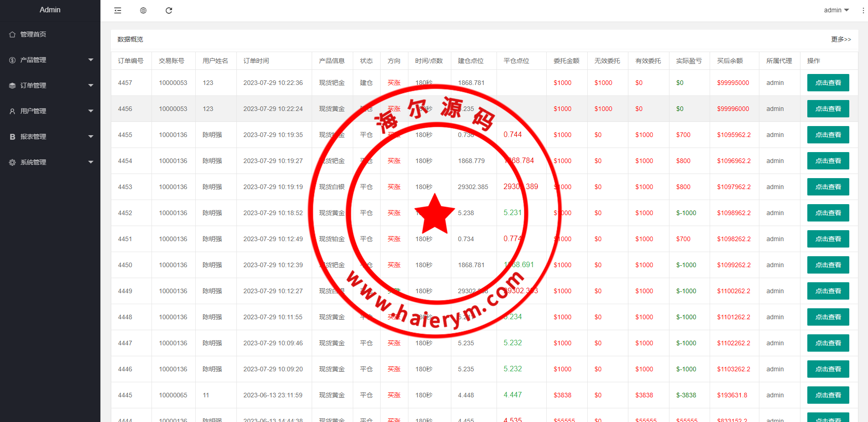Click the 更多>> link

841,39
